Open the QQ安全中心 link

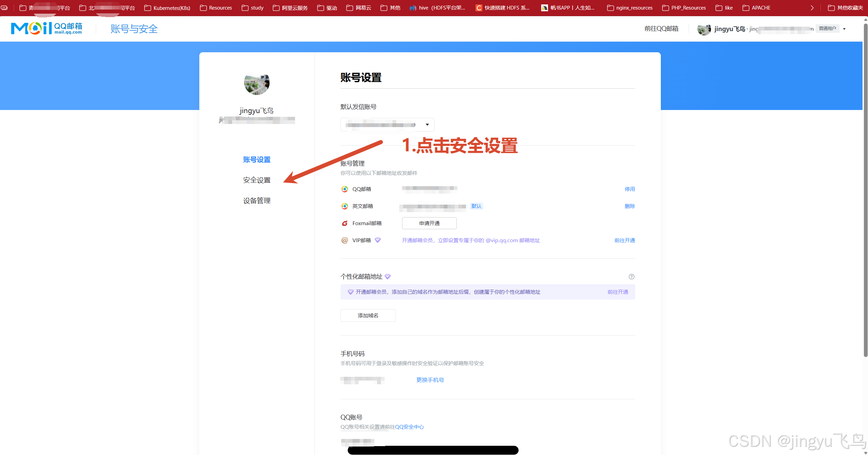click(409, 427)
